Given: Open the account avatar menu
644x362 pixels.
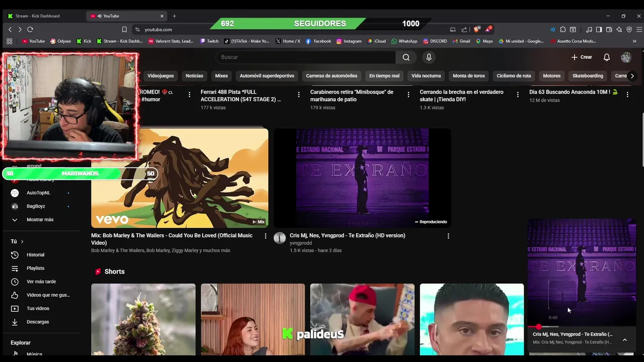Looking at the screenshot, I should click(x=626, y=57).
